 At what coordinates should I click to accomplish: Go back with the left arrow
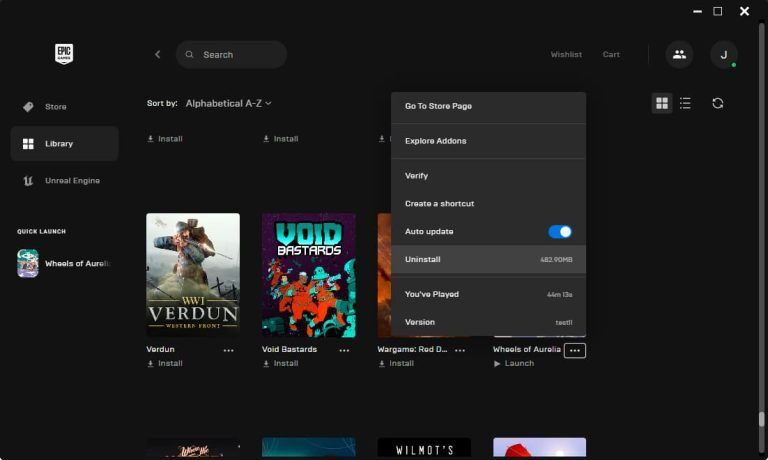pos(158,54)
